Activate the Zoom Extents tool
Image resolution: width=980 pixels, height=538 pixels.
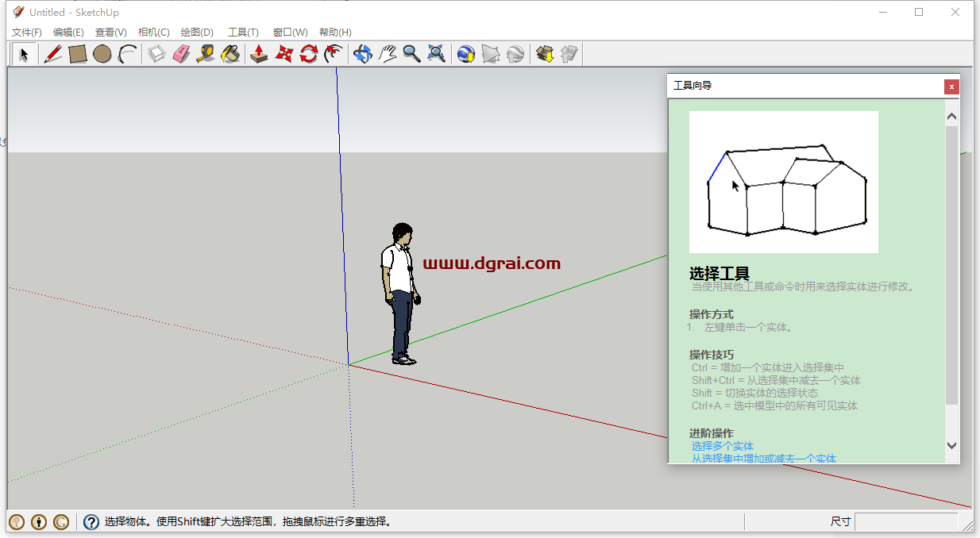pyautogui.click(x=436, y=53)
